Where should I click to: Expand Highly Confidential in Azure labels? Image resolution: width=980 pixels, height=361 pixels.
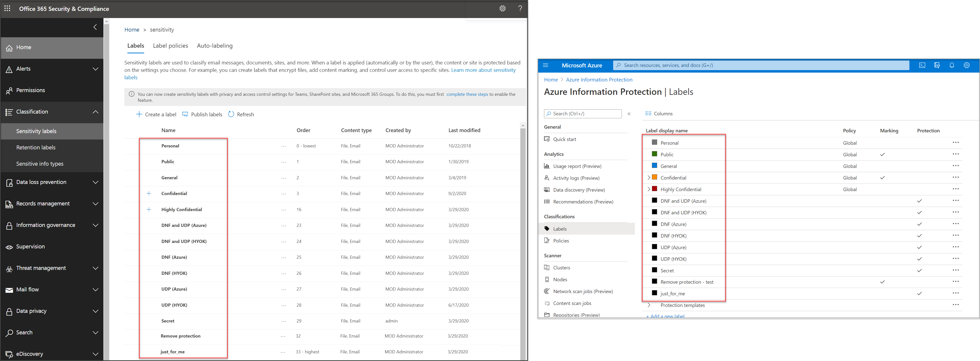point(649,189)
